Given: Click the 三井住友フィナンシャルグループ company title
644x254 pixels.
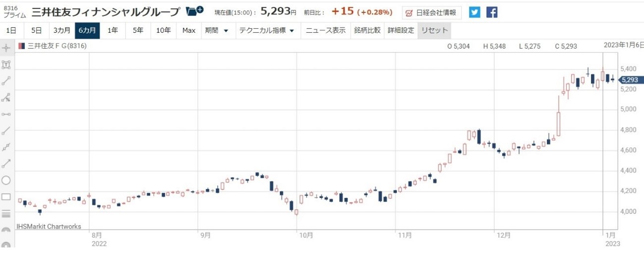Looking at the screenshot, I should click(x=105, y=11).
